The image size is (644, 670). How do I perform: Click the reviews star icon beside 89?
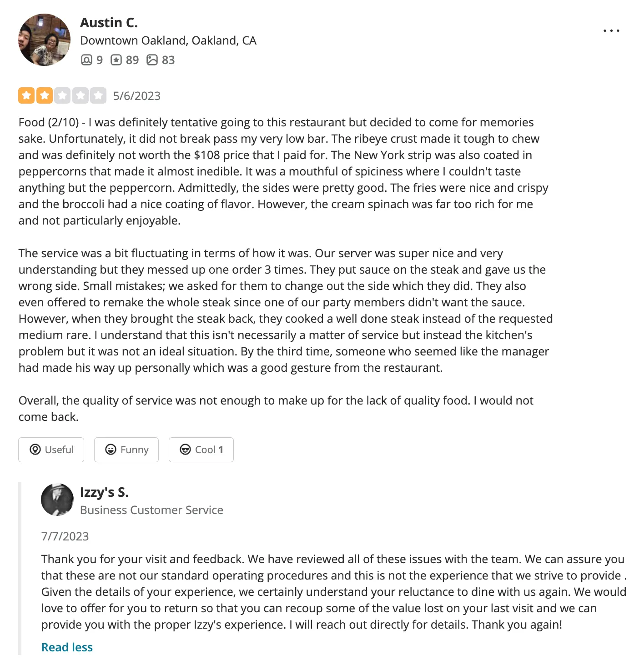click(x=116, y=60)
